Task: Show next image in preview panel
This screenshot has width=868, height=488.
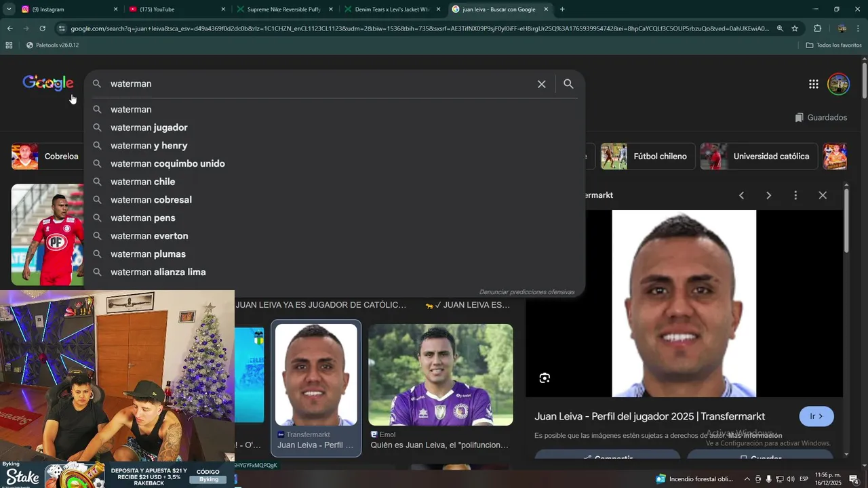Action: [768, 195]
